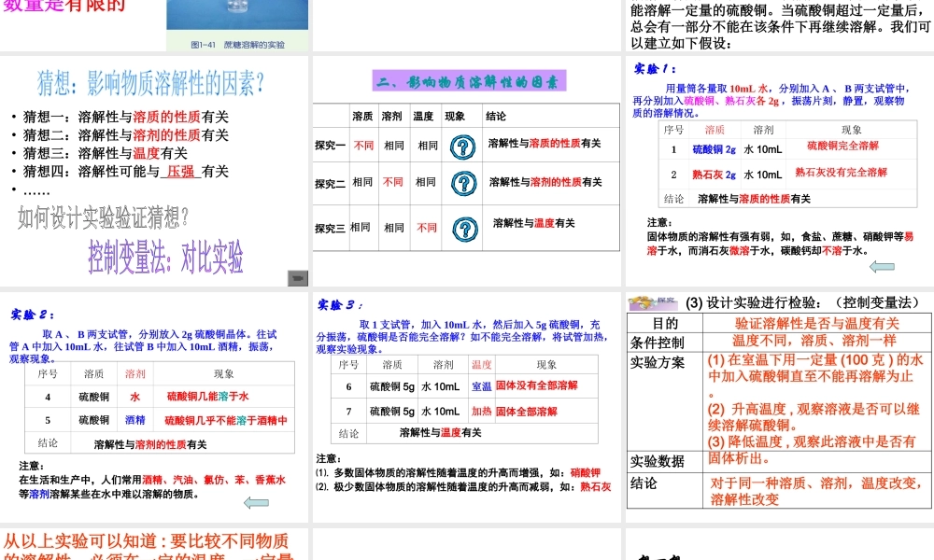This screenshot has width=934, height=560.
Task: Click the 实验方案 row label
Action: (x=658, y=362)
